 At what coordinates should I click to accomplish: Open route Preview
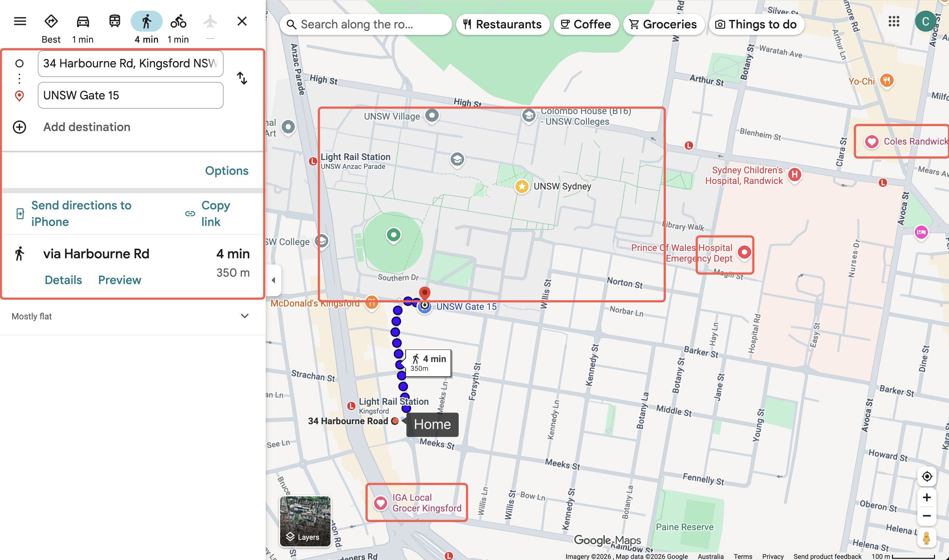pyautogui.click(x=119, y=280)
